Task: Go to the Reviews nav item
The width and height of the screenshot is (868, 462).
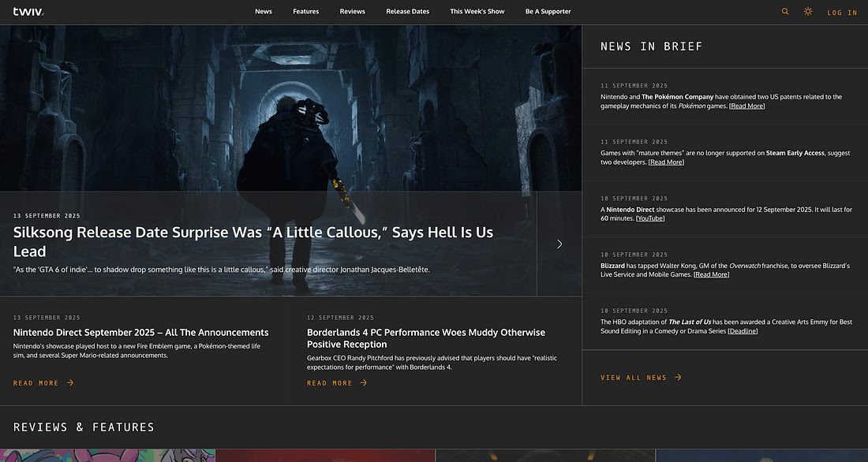Action: click(x=352, y=12)
